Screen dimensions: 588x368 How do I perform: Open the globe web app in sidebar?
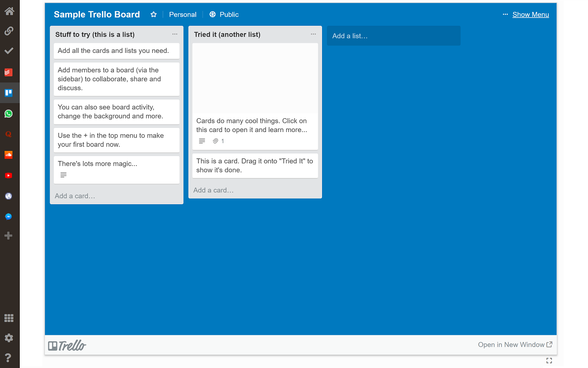(x=8, y=196)
